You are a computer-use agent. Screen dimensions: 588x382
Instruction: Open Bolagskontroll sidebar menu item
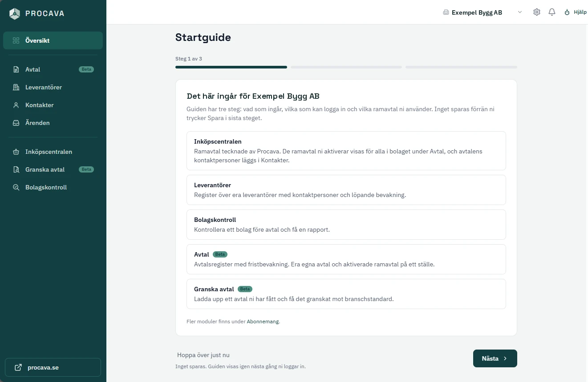[x=53, y=187]
